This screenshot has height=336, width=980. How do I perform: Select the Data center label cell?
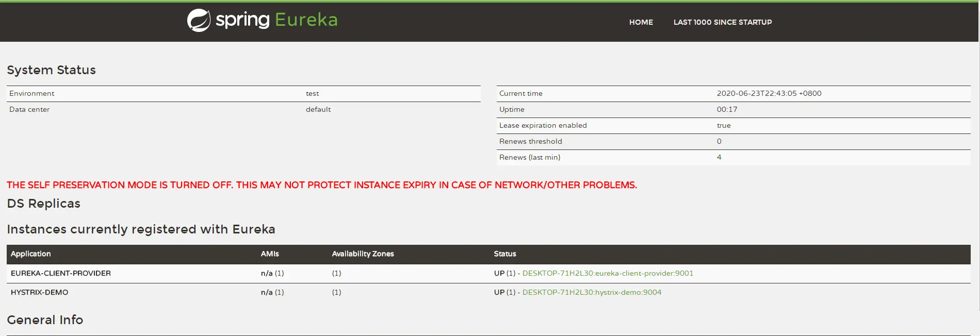29,109
